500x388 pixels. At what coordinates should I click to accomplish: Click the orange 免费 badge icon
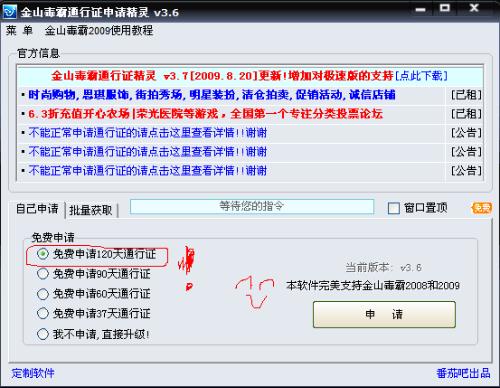click(x=482, y=208)
